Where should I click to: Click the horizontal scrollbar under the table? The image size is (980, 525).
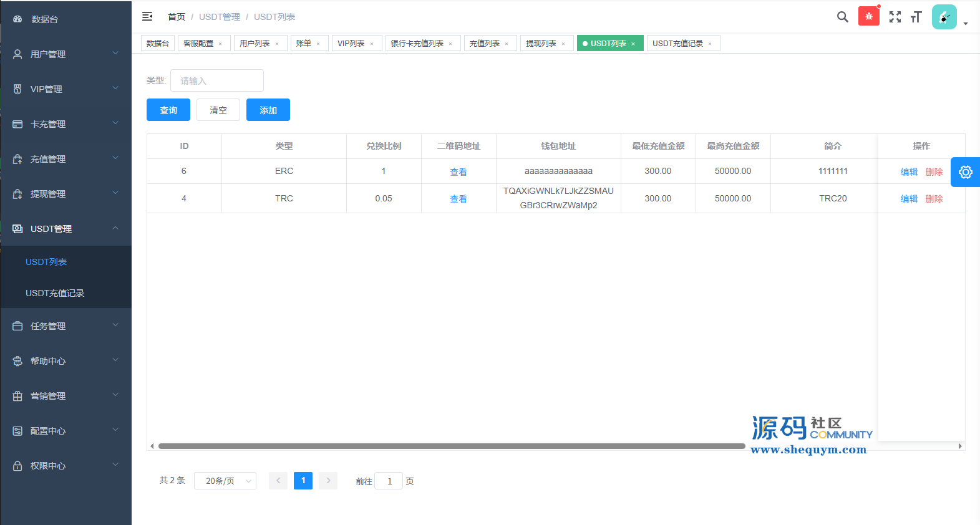[452, 446]
